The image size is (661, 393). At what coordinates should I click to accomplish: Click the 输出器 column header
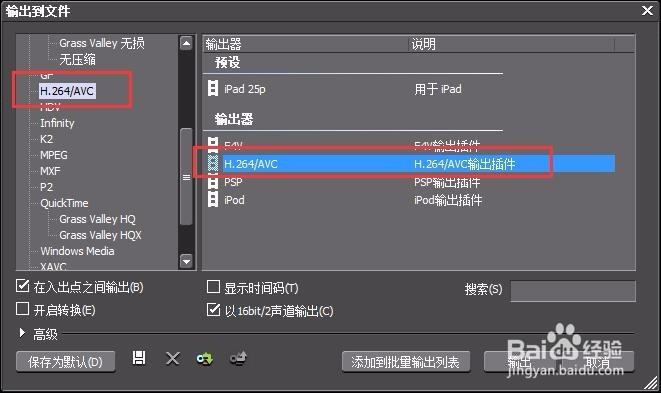click(x=306, y=44)
